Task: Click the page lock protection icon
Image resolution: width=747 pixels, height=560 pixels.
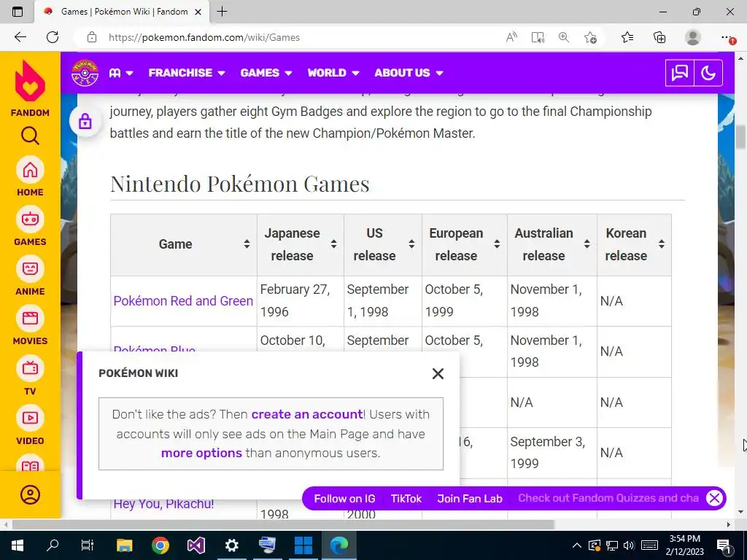Action: (x=85, y=122)
